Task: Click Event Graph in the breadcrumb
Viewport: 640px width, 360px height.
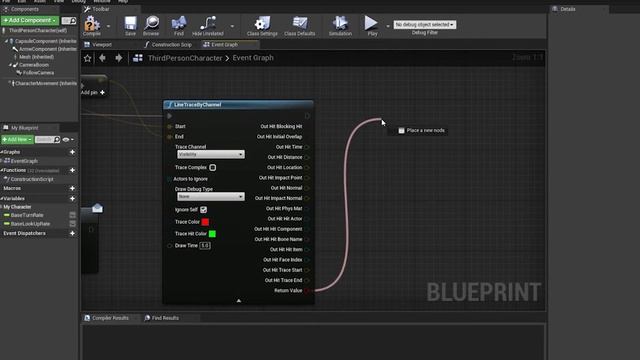Action: (253, 58)
